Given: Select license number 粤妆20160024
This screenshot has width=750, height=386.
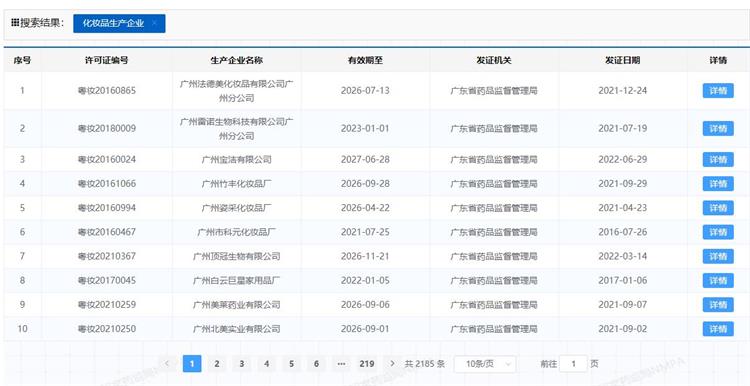Looking at the screenshot, I should pos(107,159).
